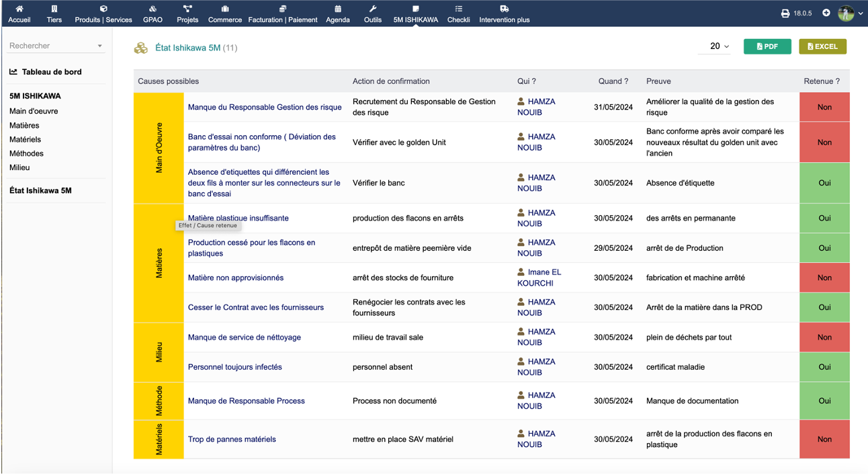Change the rows-per-page selector showing 20
The width and height of the screenshot is (868, 474).
pyautogui.click(x=720, y=46)
